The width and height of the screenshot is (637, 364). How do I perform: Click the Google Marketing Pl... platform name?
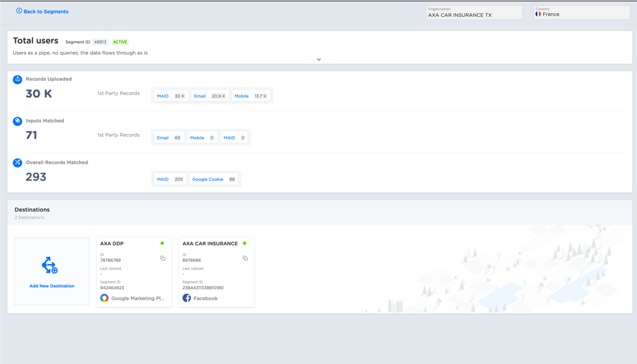tap(138, 299)
